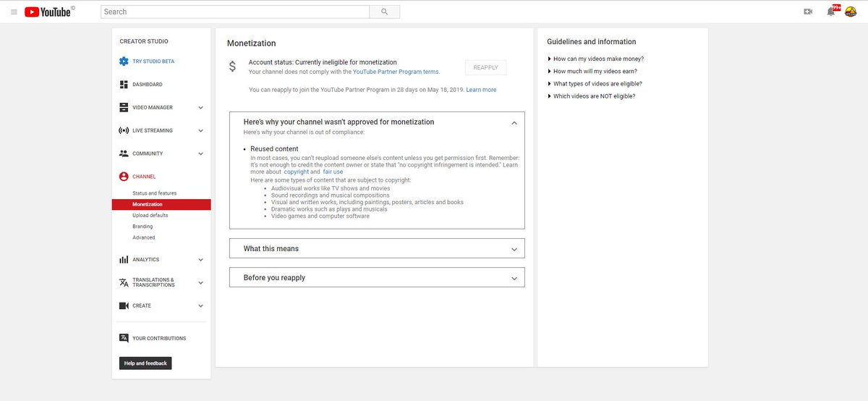Click the Dashboard grid icon
The width and height of the screenshot is (868, 401).
[x=124, y=85]
